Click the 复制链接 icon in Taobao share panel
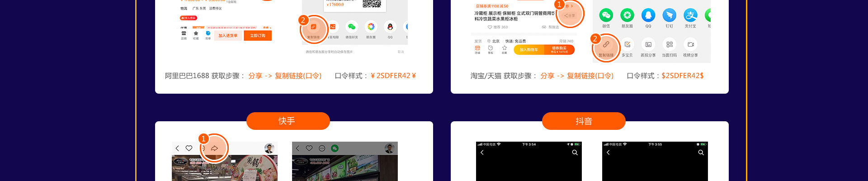 606,45
